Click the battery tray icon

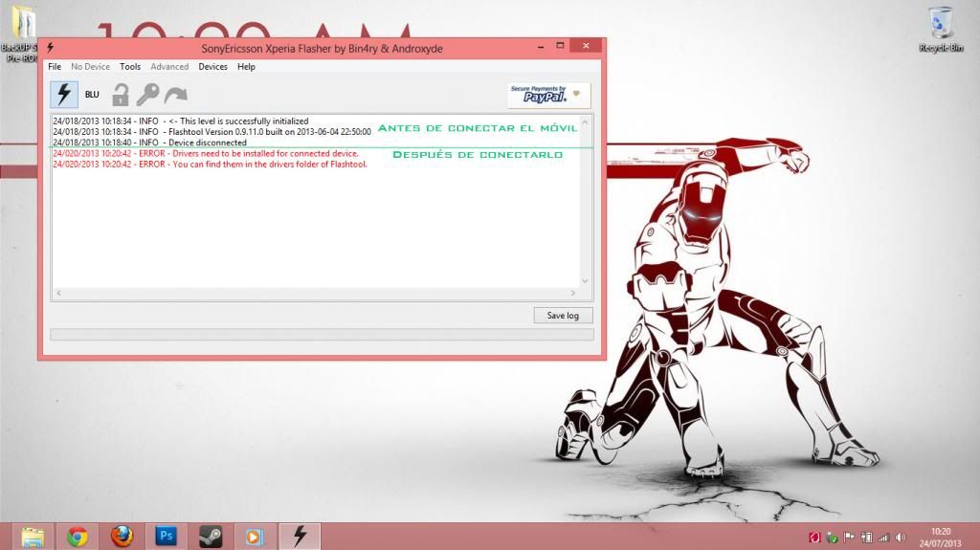click(866, 538)
